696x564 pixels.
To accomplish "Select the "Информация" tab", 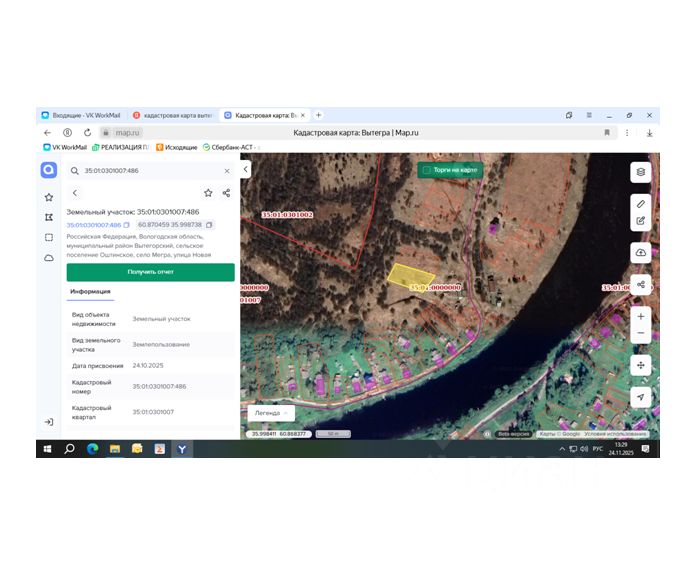I will (90, 292).
